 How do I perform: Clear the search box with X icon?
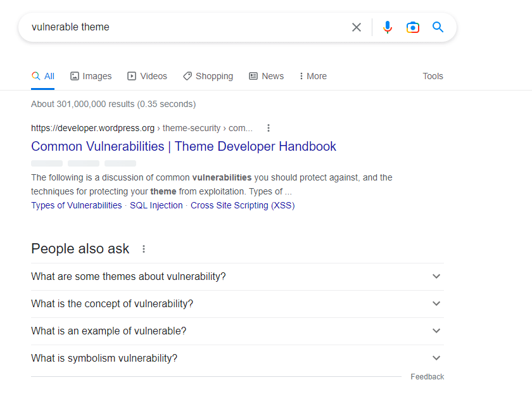pyautogui.click(x=357, y=27)
